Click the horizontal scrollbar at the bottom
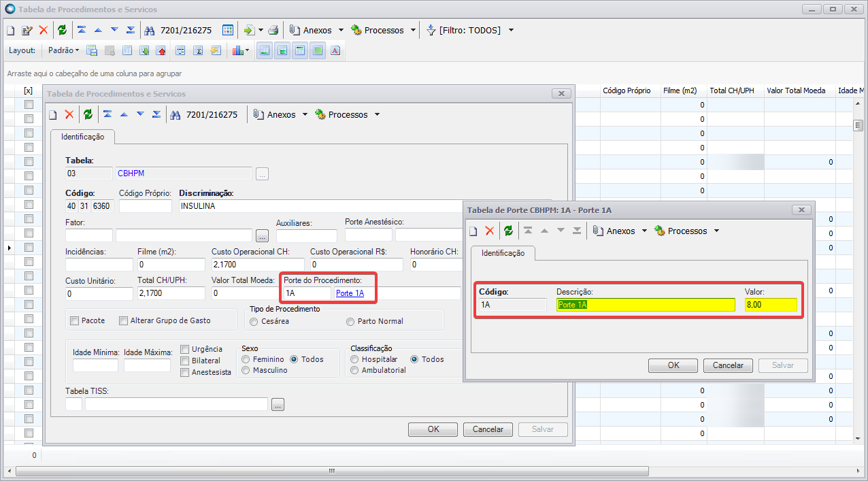868x481 pixels. point(331,470)
